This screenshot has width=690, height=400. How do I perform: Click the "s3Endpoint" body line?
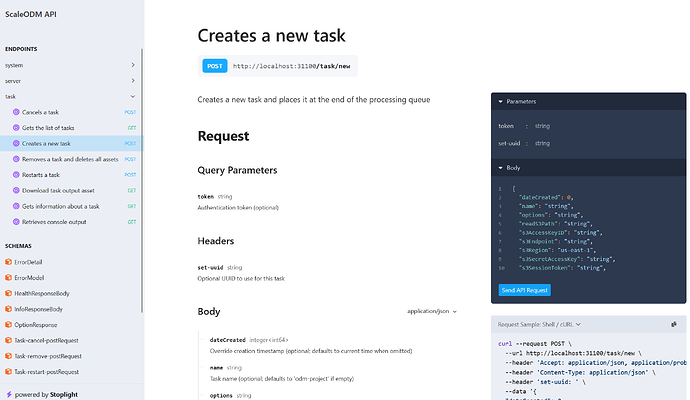click(556, 241)
